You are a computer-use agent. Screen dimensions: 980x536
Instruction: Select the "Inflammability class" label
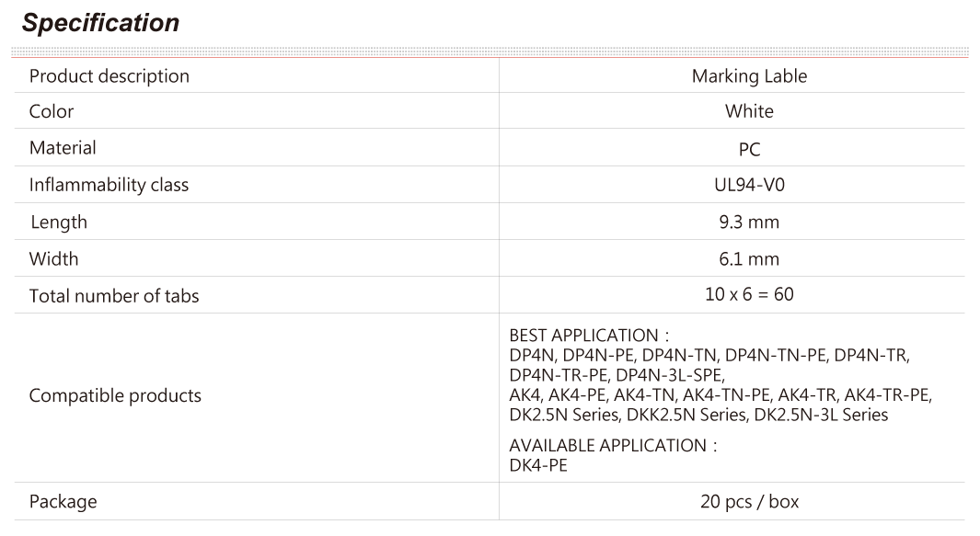[x=109, y=185]
